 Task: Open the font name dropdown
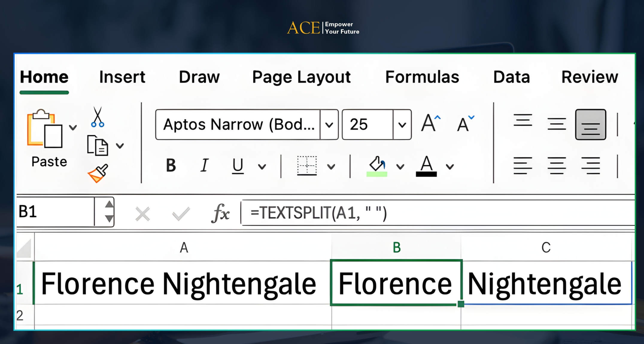(x=329, y=125)
